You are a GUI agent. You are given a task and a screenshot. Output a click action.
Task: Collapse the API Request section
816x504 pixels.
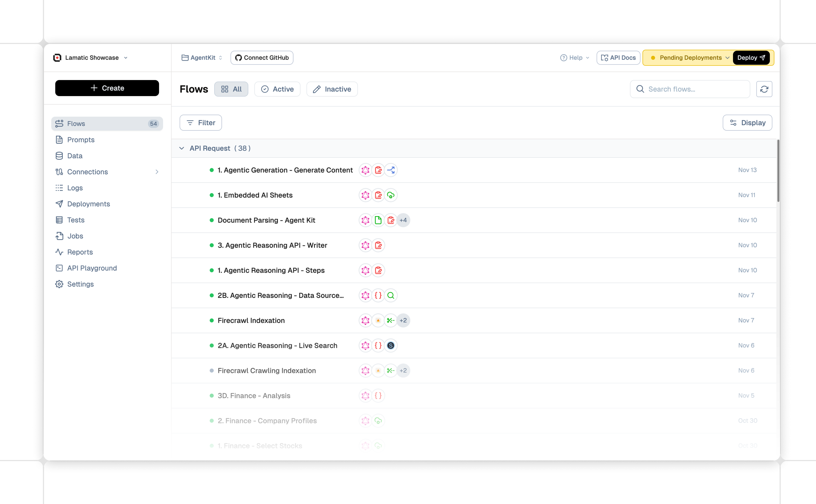click(x=182, y=148)
